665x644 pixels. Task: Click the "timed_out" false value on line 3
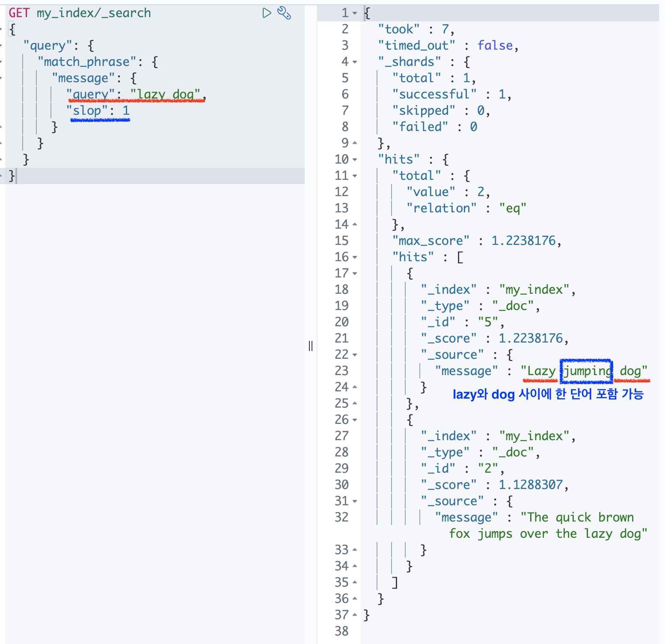495,45
